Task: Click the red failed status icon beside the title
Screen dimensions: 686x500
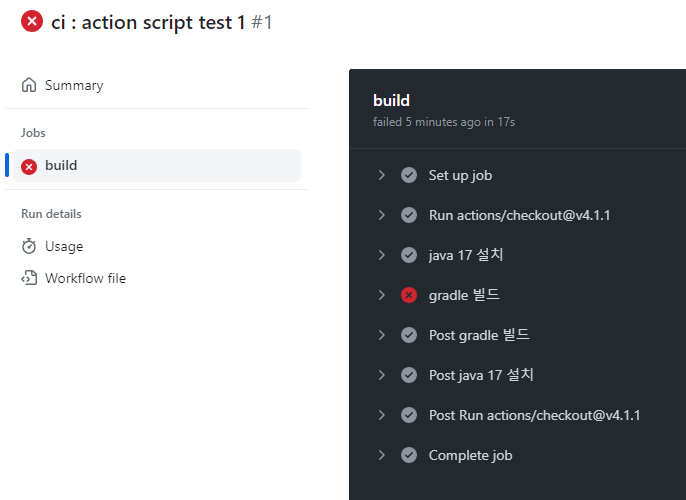Action: point(32,21)
